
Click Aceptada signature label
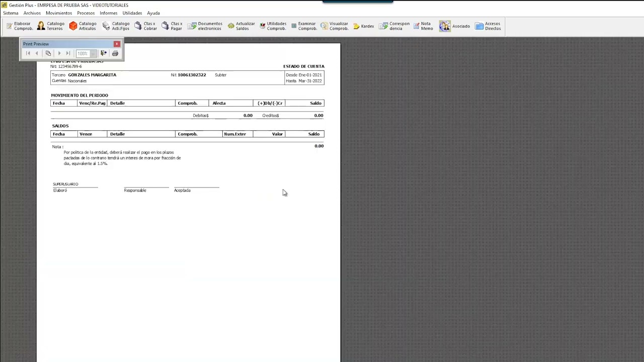[182, 191]
